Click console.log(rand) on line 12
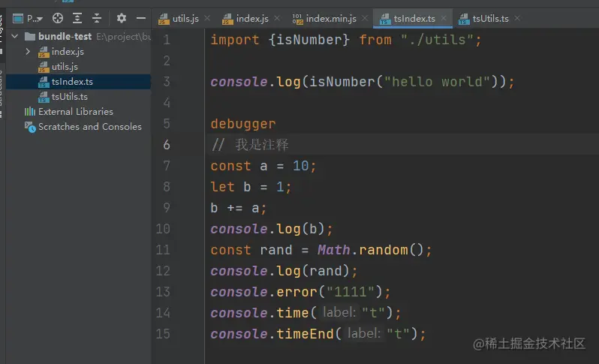This screenshot has width=599, height=364. 280,271
